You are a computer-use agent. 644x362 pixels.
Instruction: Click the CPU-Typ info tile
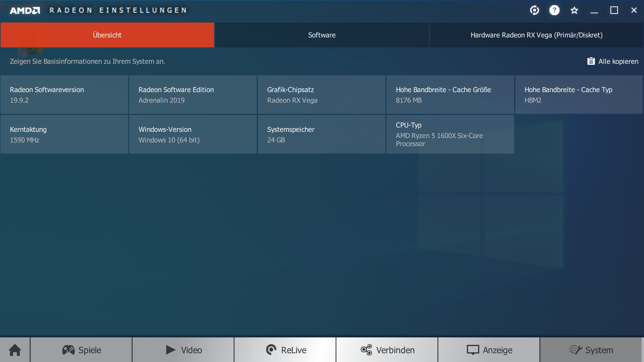[x=450, y=134]
